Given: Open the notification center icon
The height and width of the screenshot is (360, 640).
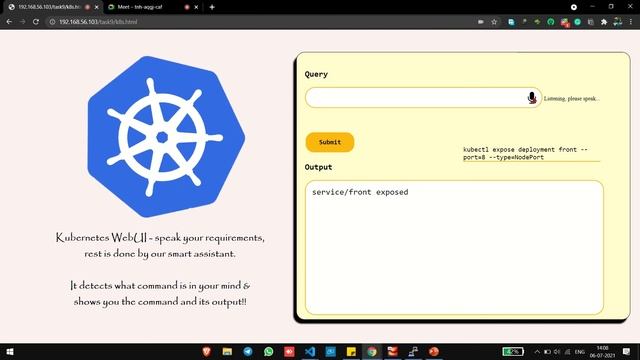Looking at the screenshot, I should tap(627, 351).
